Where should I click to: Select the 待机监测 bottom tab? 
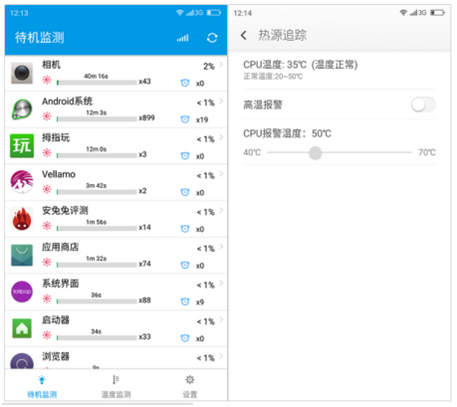(x=42, y=387)
